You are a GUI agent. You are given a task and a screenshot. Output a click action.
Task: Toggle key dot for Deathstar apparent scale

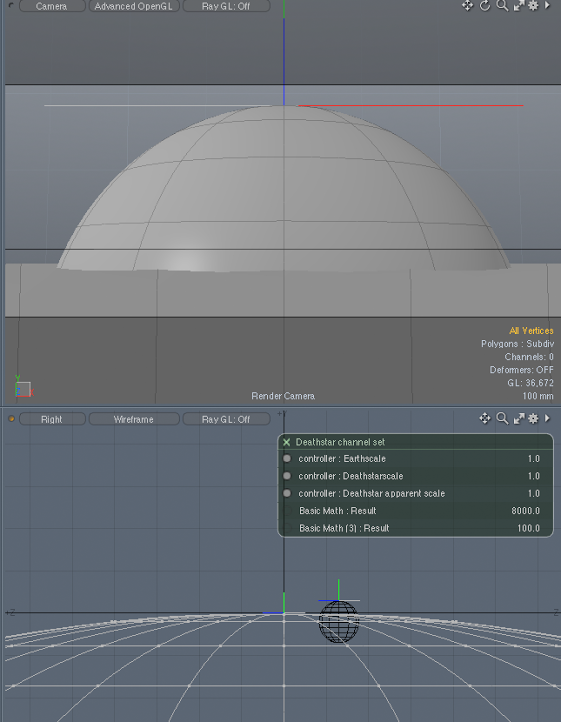(x=287, y=493)
